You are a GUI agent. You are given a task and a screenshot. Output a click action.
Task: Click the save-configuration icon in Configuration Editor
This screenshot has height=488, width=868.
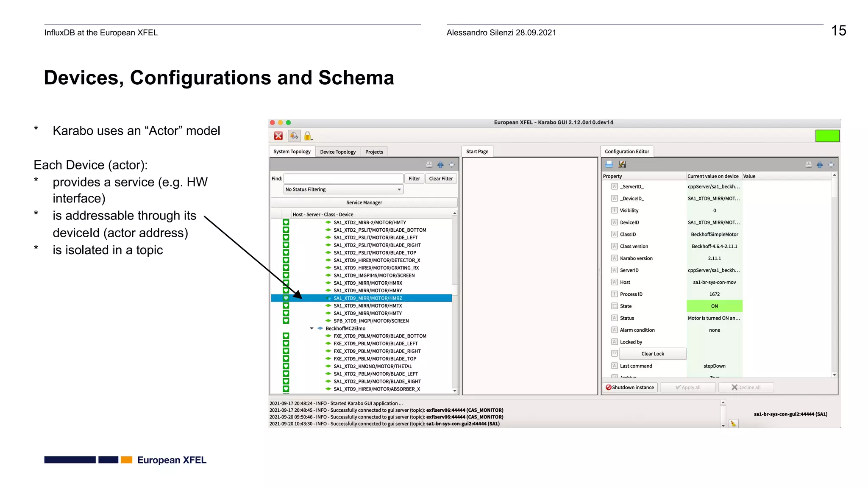(x=622, y=164)
